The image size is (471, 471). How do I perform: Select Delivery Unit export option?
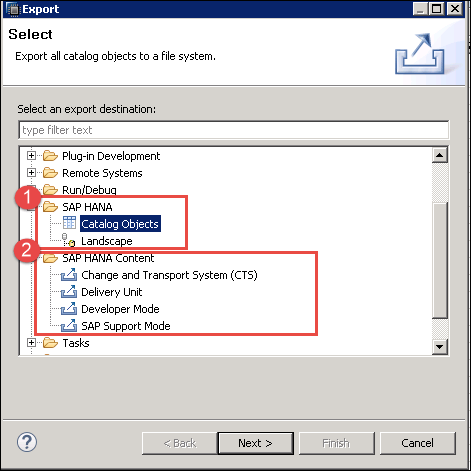pyautogui.click(x=112, y=292)
